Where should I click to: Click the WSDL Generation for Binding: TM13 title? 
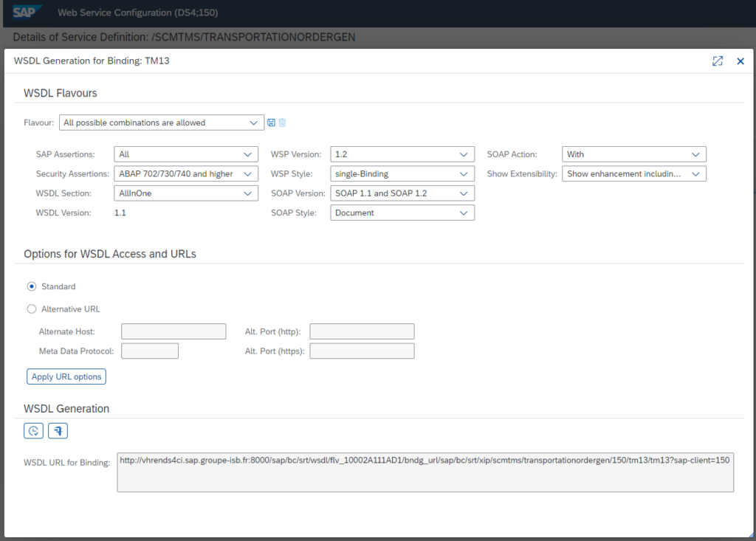coord(92,61)
